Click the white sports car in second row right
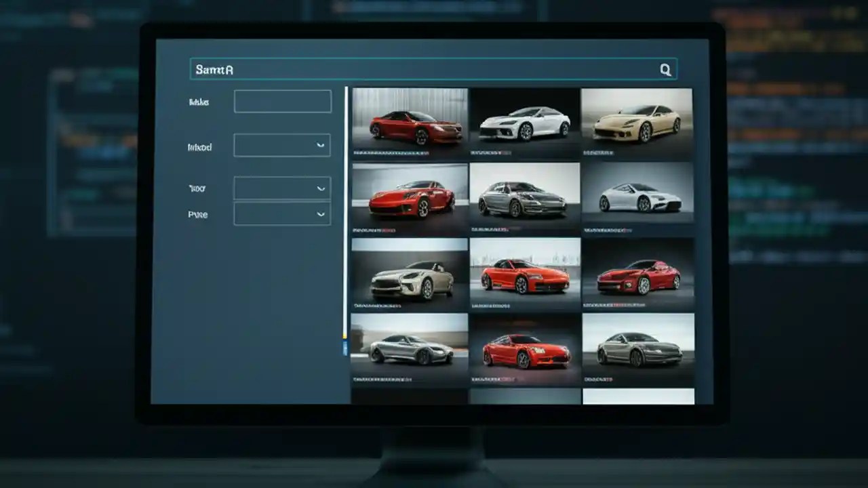 coord(637,197)
